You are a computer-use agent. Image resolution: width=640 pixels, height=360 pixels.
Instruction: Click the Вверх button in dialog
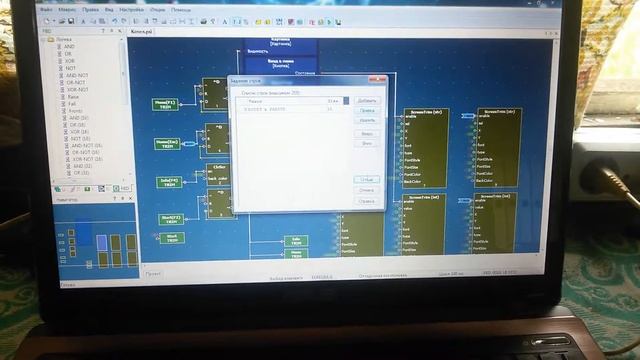367,133
